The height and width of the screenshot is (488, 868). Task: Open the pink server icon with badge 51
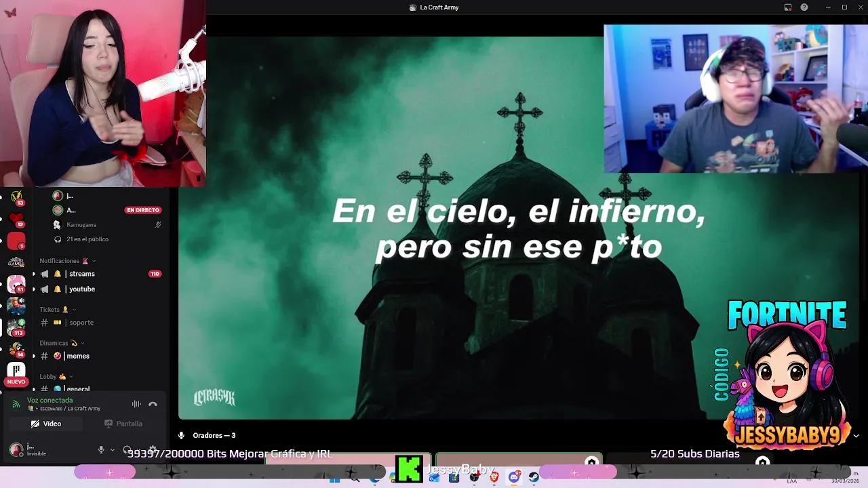pos(16,284)
